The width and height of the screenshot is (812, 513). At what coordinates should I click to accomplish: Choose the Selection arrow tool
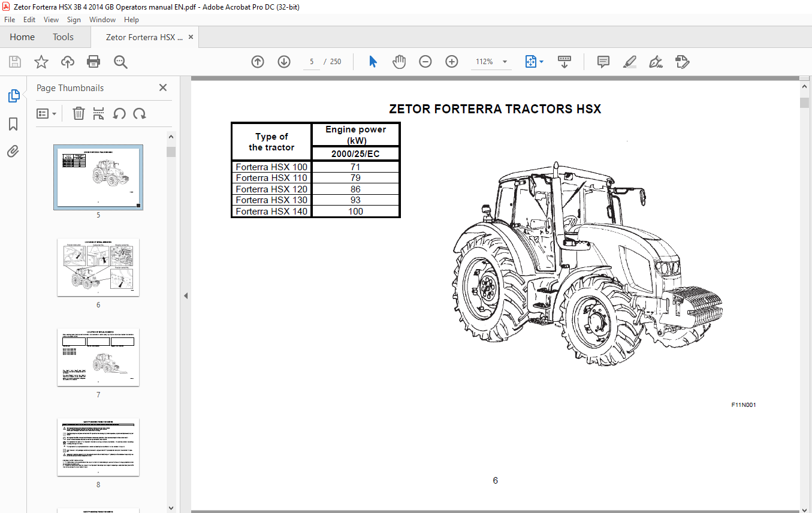pyautogui.click(x=373, y=62)
